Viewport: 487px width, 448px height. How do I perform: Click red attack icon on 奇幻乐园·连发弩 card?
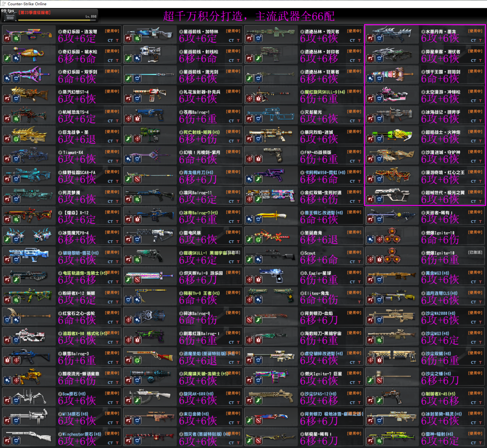click(x=8, y=38)
